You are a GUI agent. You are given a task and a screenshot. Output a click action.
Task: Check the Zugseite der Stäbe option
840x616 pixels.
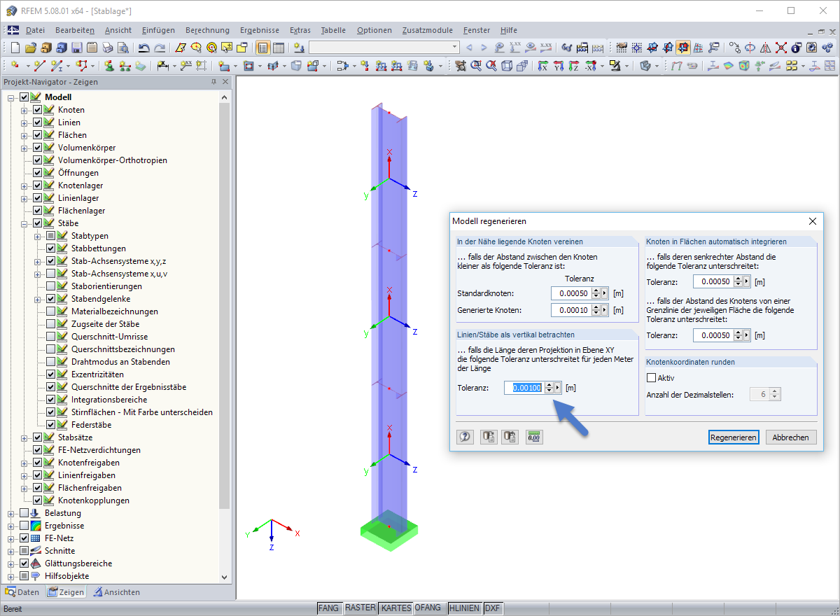click(51, 324)
